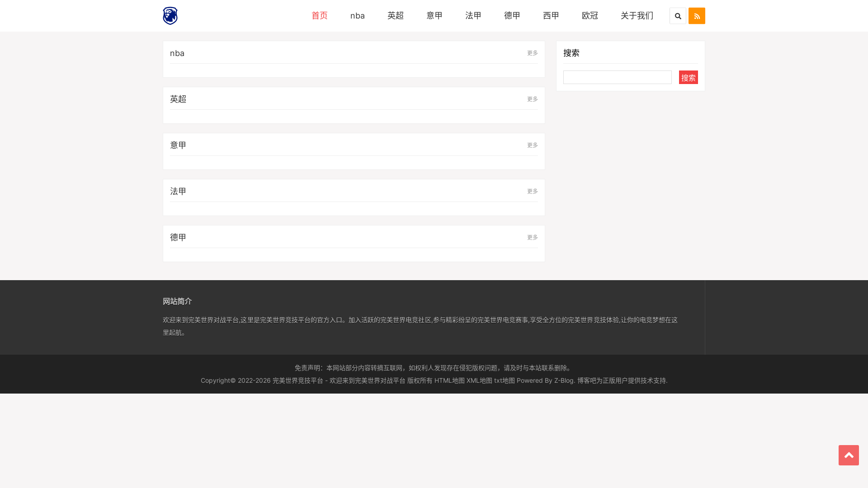Click the 网站简介 footer heading
Image resolution: width=868 pixels, height=488 pixels.
(x=177, y=301)
